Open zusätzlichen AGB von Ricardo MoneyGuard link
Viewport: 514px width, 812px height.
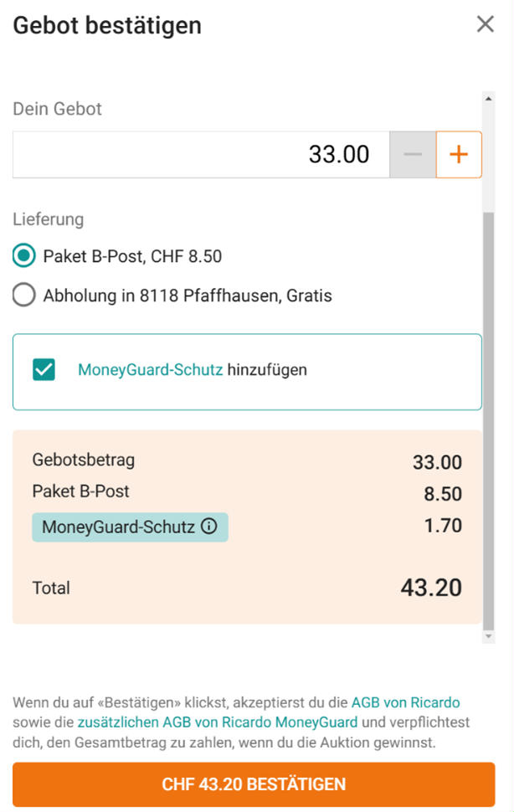[218, 722]
